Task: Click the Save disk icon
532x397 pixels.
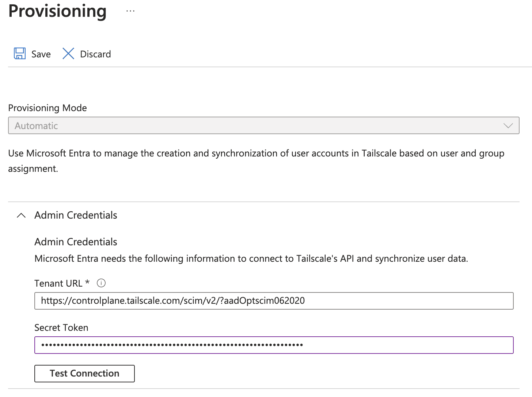Action: click(19, 53)
